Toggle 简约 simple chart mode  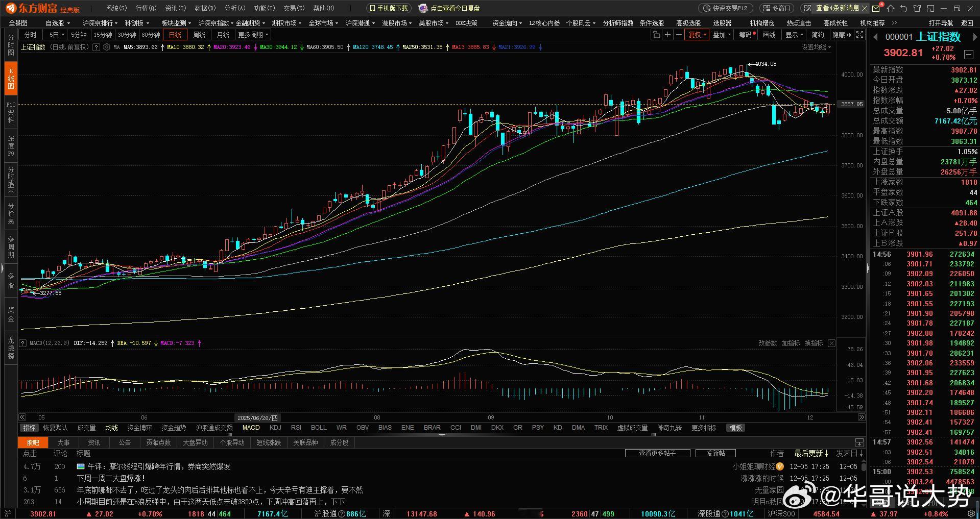coord(818,35)
